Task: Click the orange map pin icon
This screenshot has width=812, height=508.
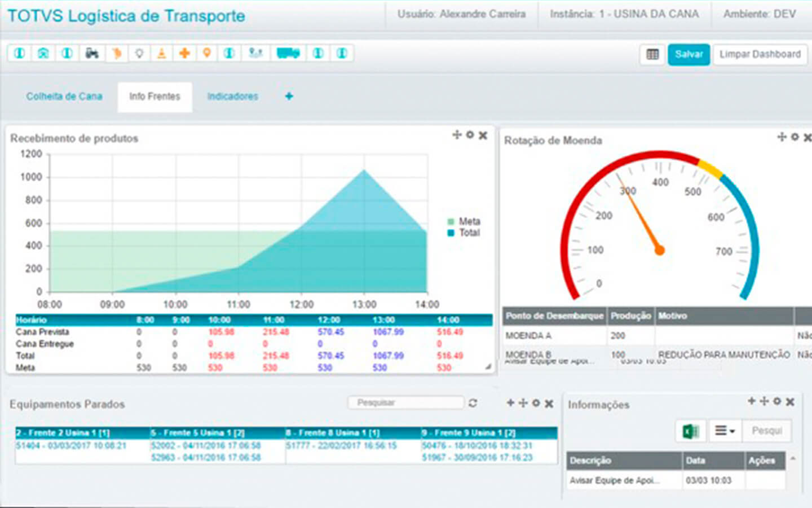Action: pyautogui.click(x=207, y=53)
